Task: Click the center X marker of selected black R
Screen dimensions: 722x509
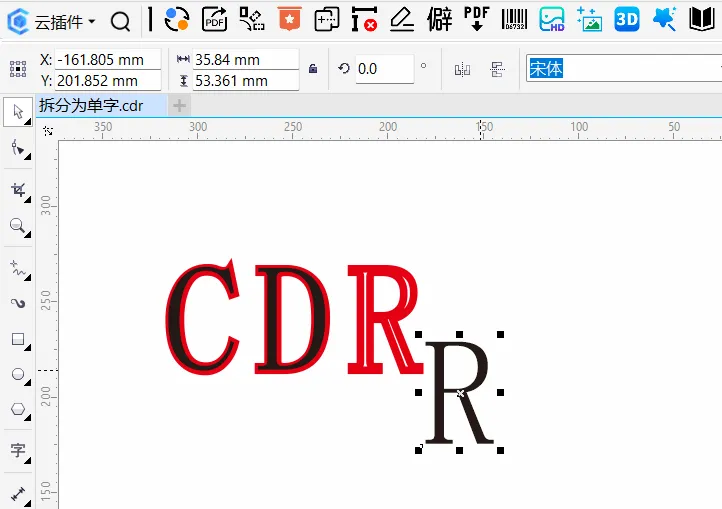Action: 460,393
